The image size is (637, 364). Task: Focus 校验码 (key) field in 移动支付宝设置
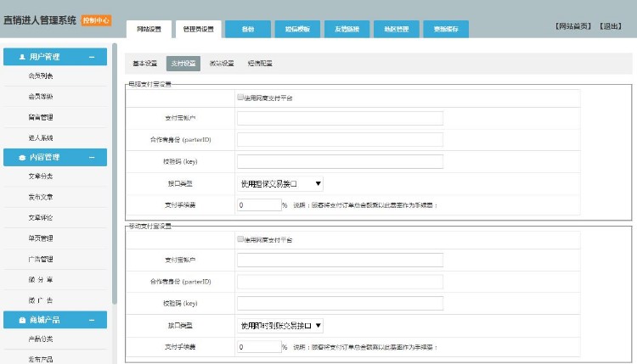[340, 303]
